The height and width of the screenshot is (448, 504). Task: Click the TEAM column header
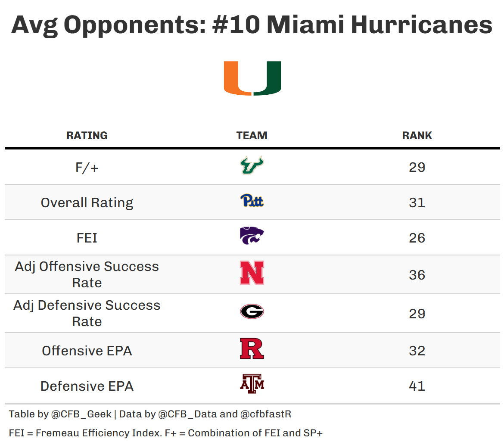pos(252,135)
